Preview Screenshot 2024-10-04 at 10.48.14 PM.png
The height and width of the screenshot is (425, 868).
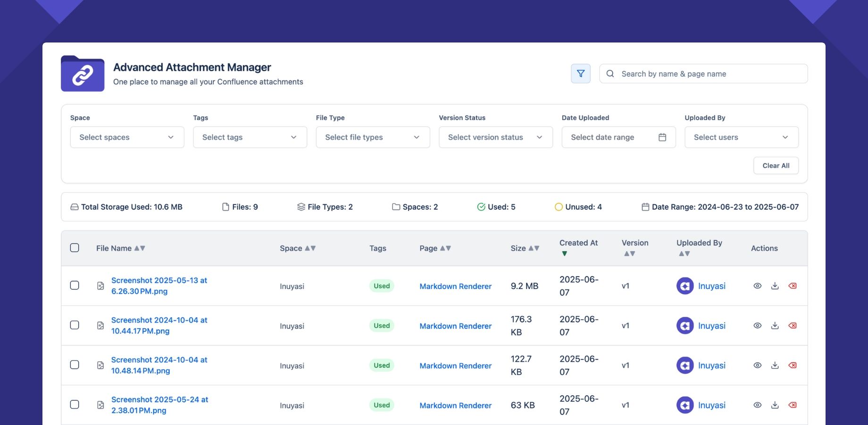758,365
